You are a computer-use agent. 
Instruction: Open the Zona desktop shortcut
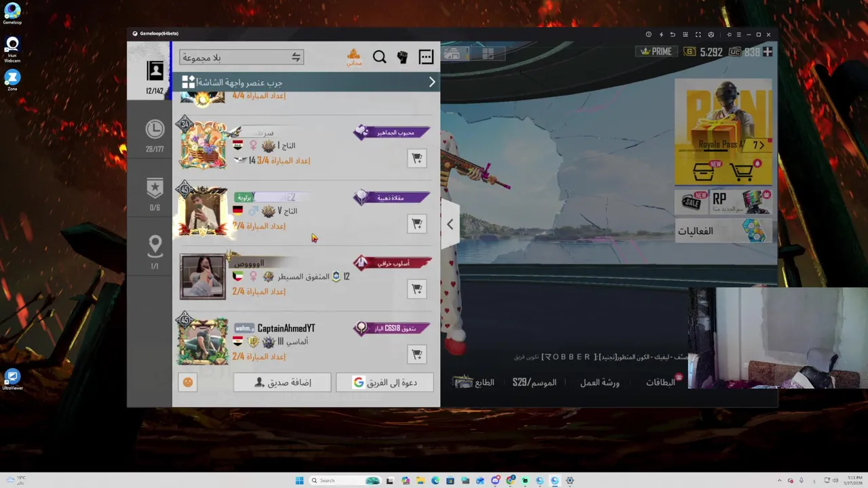(12, 81)
